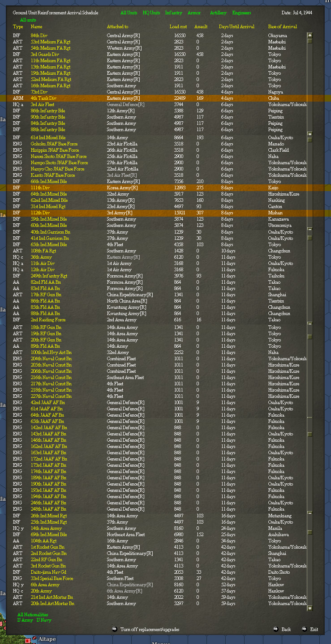Open 1st Rocket Gun Bn unit
331x644 pixels.
(x=47, y=547)
